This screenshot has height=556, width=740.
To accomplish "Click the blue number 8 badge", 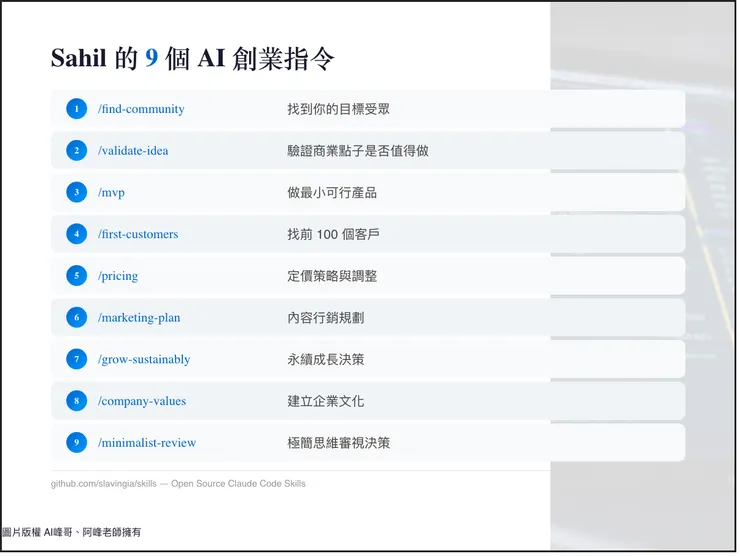I will coord(76,401).
